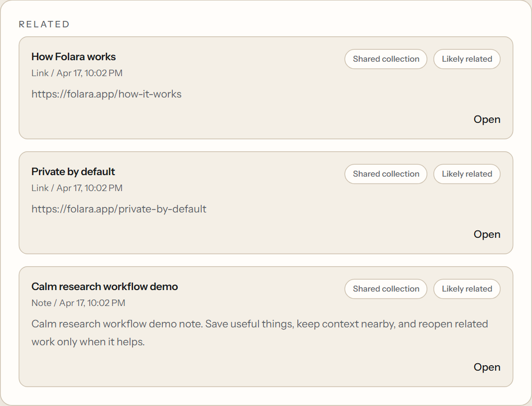Viewport: 532px width, 406px height.
Task: Click the "Private by default" title
Action: click(73, 172)
